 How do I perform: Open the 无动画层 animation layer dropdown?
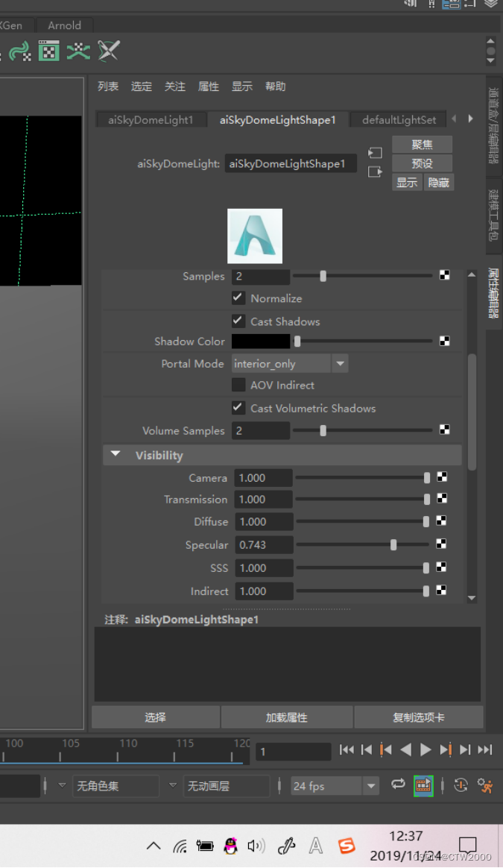[x=227, y=786]
